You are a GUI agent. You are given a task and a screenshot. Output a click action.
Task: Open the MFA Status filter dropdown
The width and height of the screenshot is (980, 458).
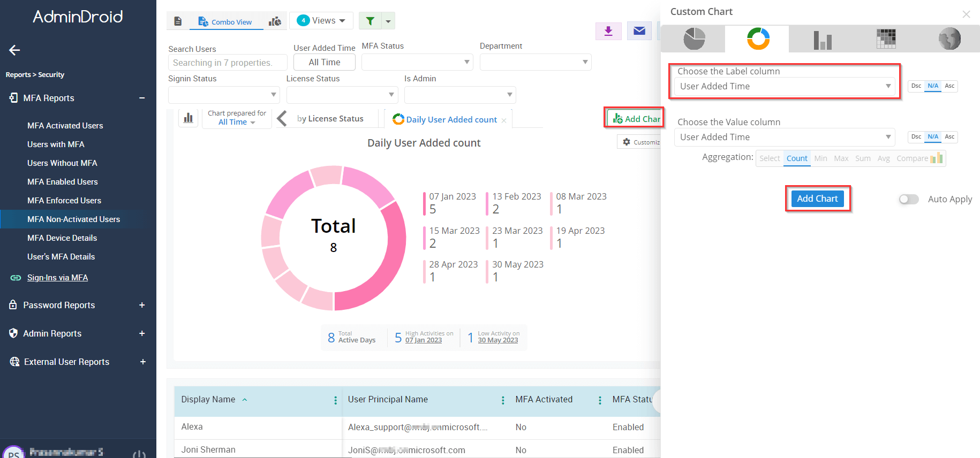point(417,62)
